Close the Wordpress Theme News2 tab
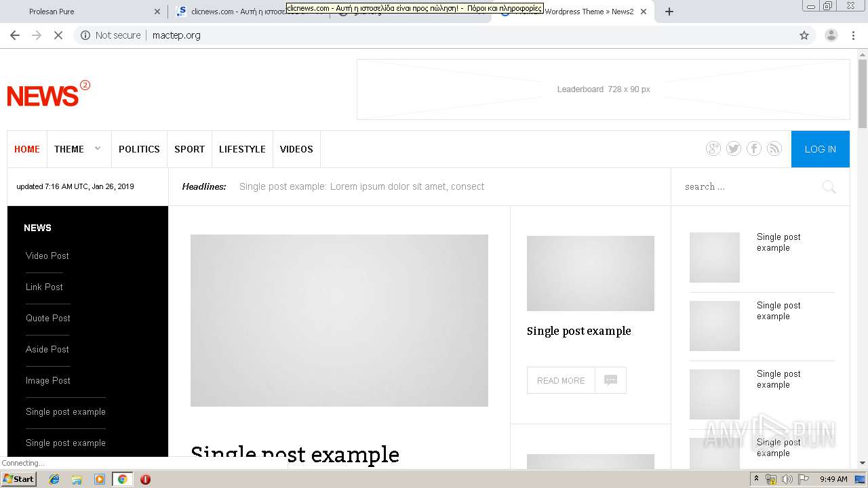The height and width of the screenshot is (488, 868). click(x=644, y=12)
